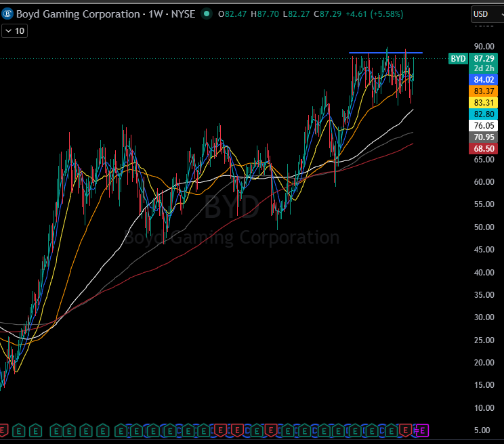Click the H87.70 high value in header

265,14
